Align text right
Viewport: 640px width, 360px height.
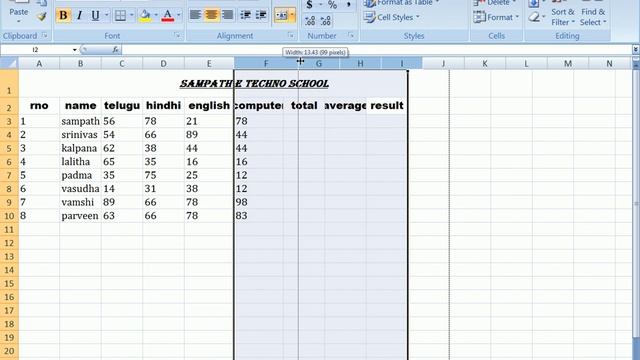tap(227, 16)
